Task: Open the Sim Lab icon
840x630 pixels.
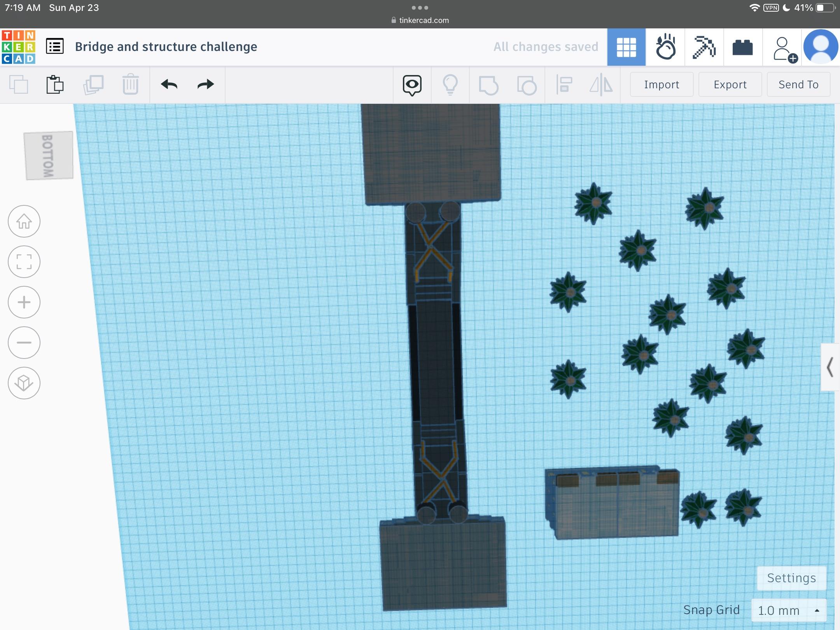Action: (x=665, y=47)
